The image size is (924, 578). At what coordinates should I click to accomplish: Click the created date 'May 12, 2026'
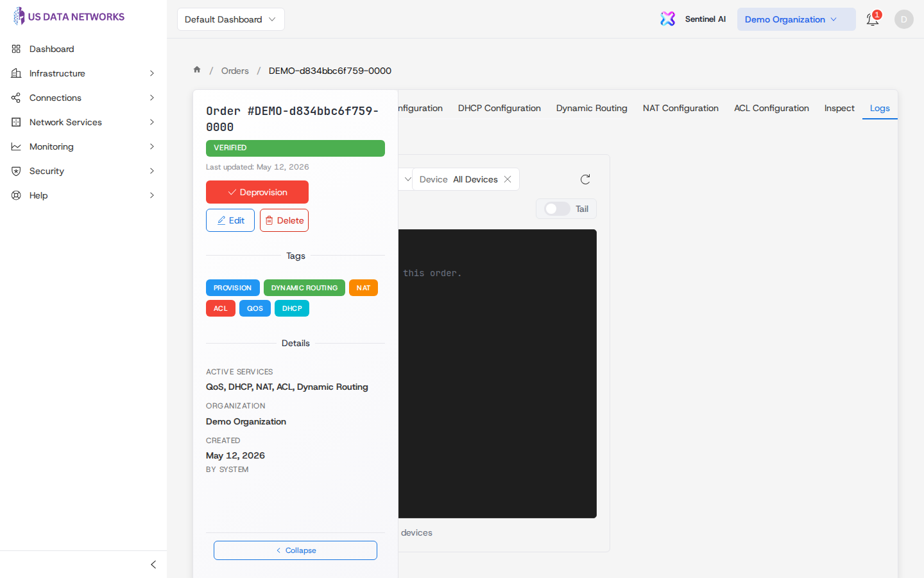click(x=235, y=455)
